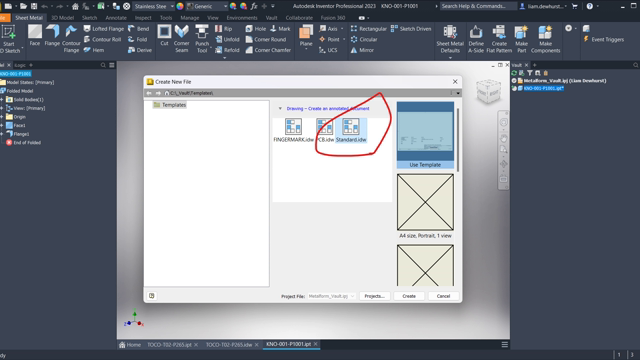Click Create Flat Pattern
Image resolution: width=640 pixels, height=360 pixels.
(499, 39)
